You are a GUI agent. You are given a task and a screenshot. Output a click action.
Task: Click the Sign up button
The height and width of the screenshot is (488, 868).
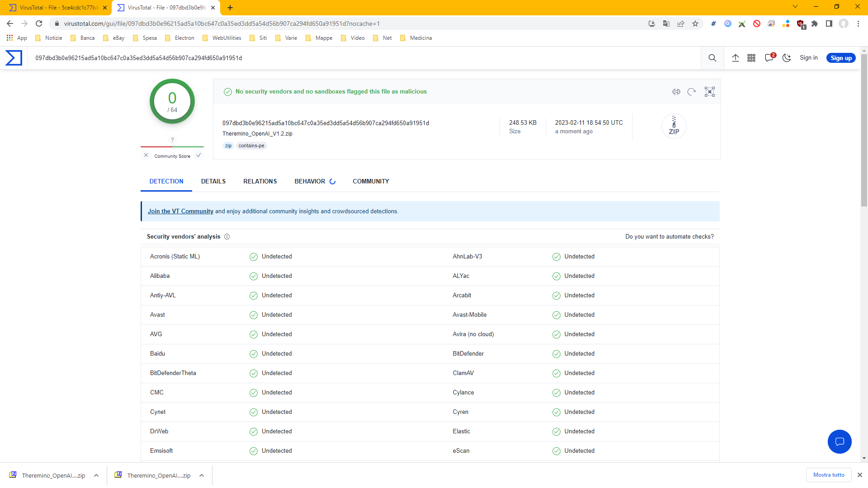tap(841, 58)
